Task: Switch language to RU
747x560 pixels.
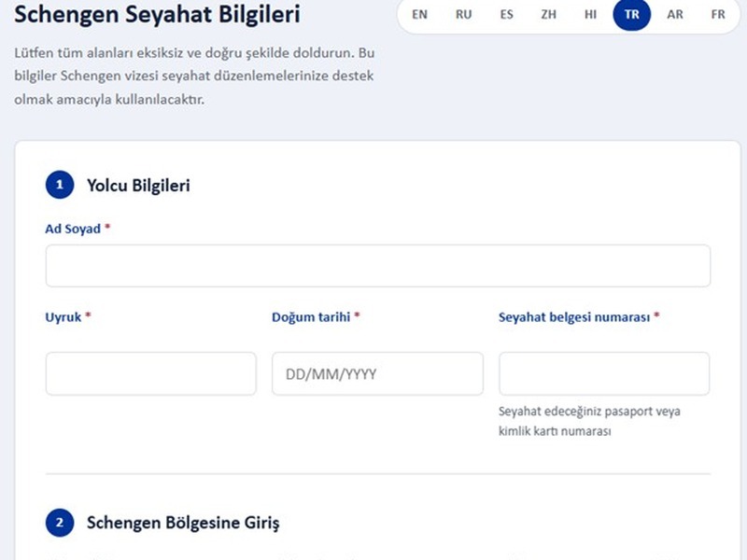Action: (463, 14)
